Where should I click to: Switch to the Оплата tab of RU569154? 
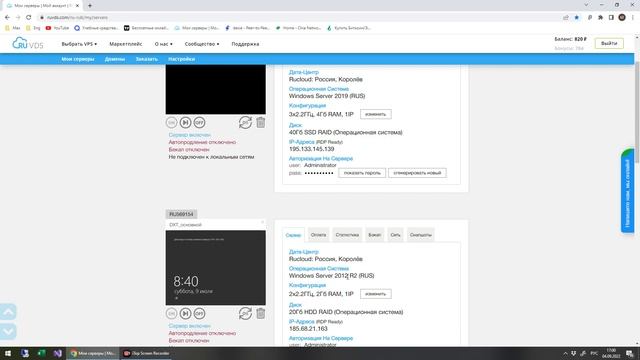coord(318,235)
